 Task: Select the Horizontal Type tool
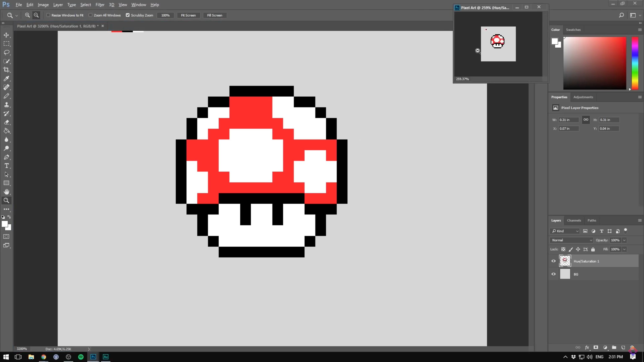pyautogui.click(x=6, y=166)
